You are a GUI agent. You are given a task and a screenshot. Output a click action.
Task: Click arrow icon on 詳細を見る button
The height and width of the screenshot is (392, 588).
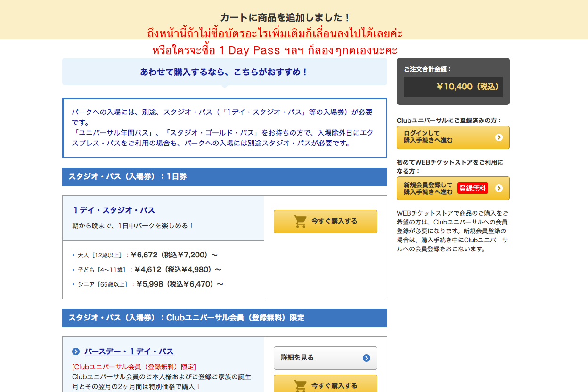click(367, 358)
